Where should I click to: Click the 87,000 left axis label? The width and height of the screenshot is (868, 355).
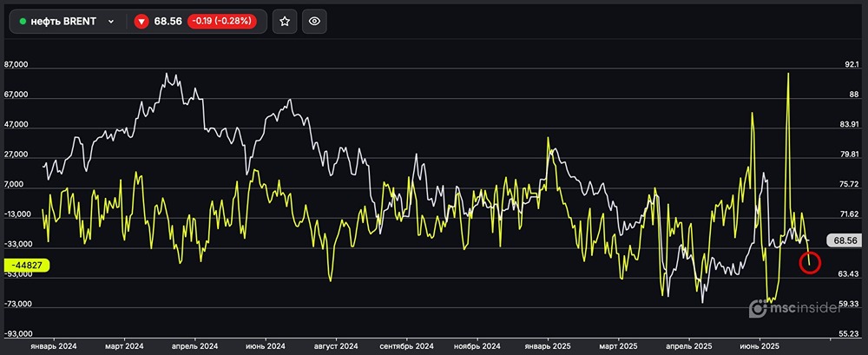pos(16,65)
